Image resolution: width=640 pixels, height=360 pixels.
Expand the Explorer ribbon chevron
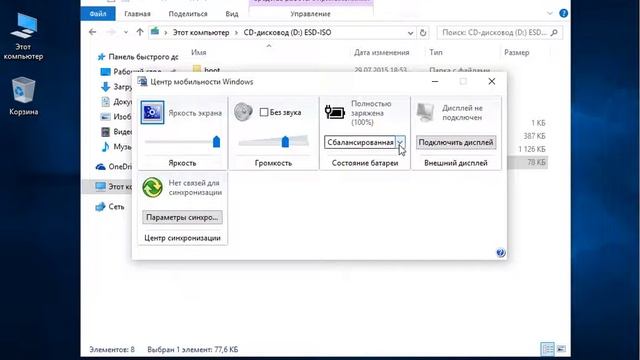click(x=549, y=13)
